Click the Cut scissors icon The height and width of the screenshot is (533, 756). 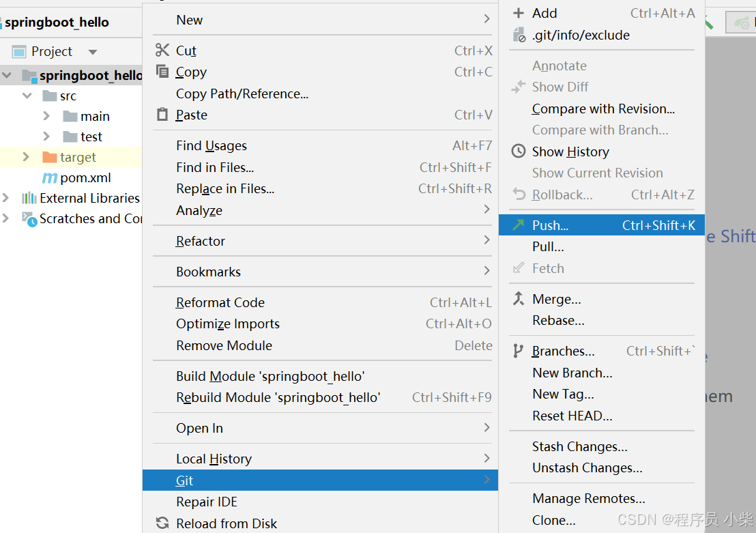click(162, 51)
